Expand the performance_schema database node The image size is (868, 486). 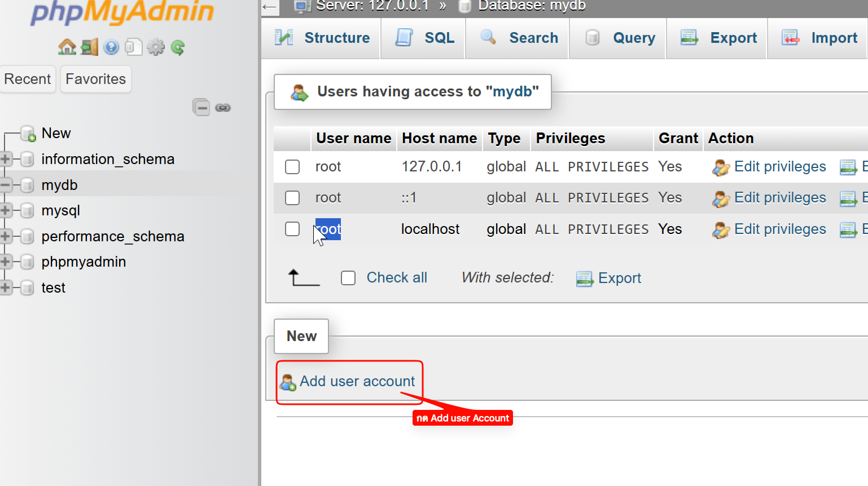[x=6, y=236]
